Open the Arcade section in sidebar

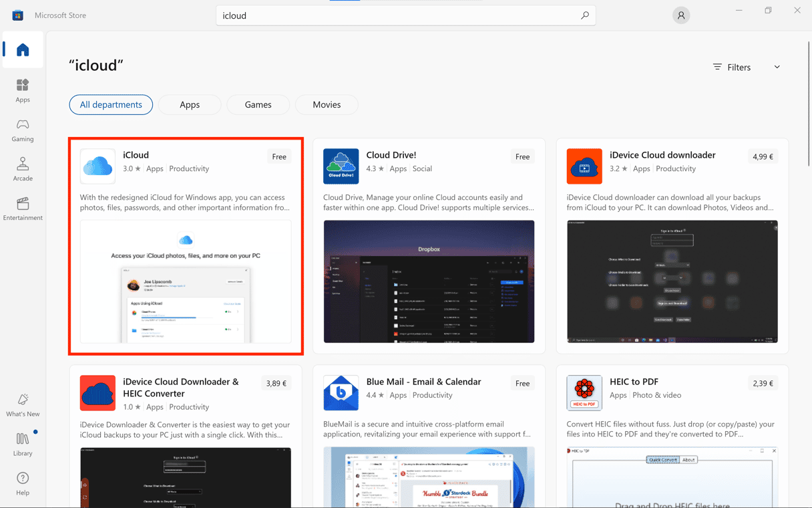click(23, 170)
